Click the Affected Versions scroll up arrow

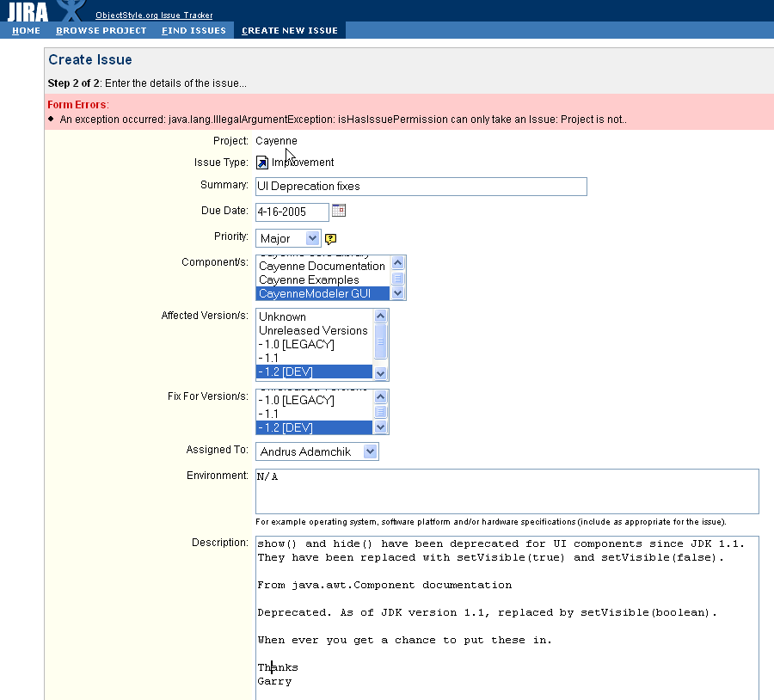(381, 316)
